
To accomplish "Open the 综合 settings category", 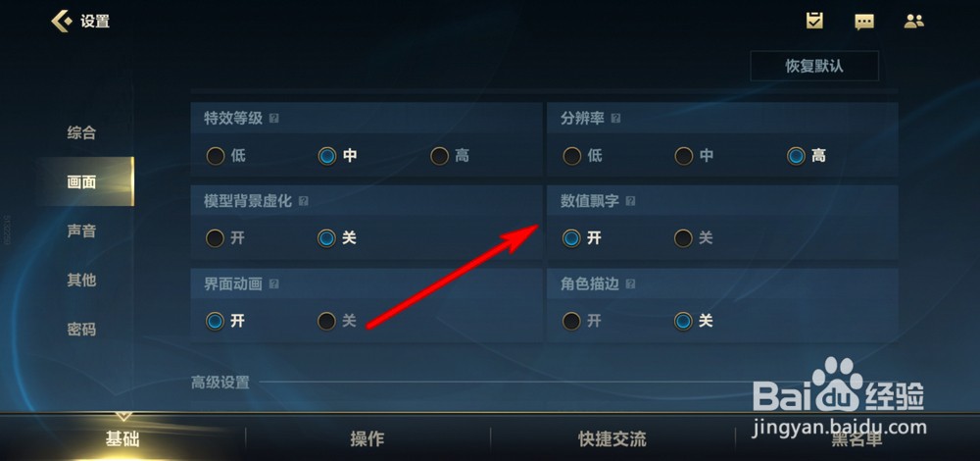I will (x=82, y=132).
